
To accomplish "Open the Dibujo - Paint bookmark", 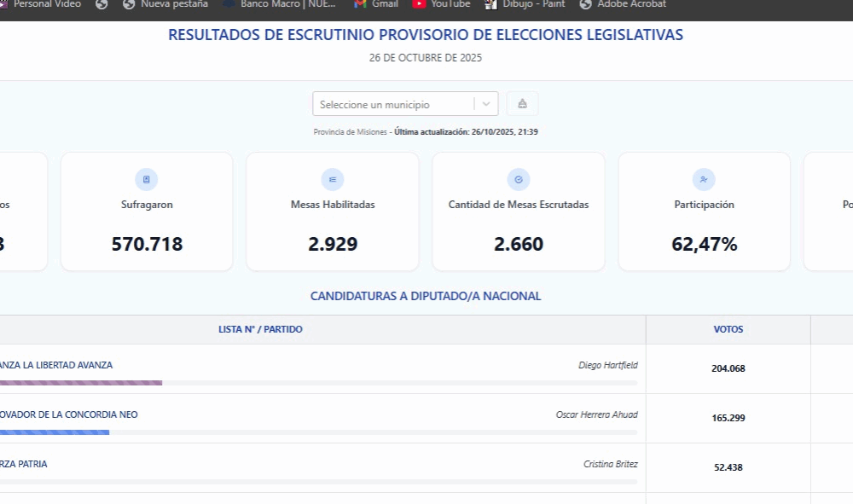I will coord(525,4).
